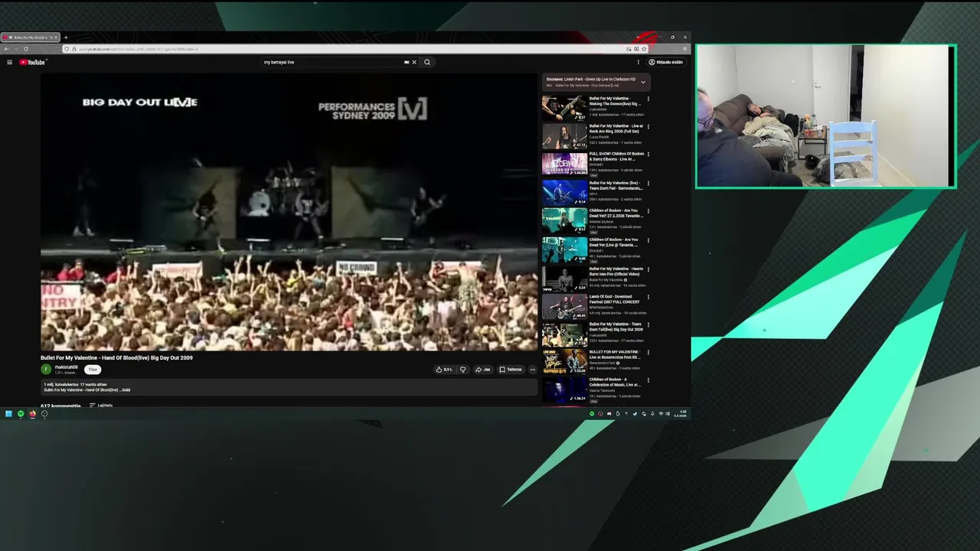Click the video player to pause playback
Viewport: 980px width, 551px height.
tap(289, 212)
